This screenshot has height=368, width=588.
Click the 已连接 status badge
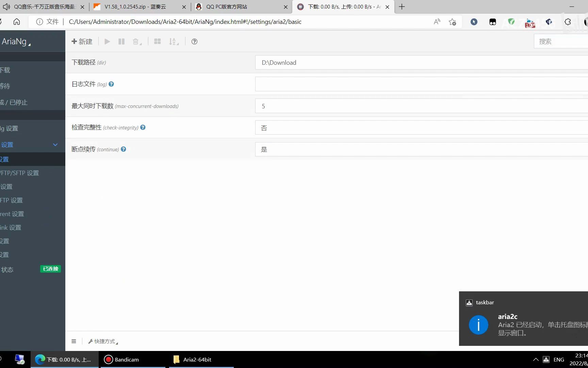51,269
